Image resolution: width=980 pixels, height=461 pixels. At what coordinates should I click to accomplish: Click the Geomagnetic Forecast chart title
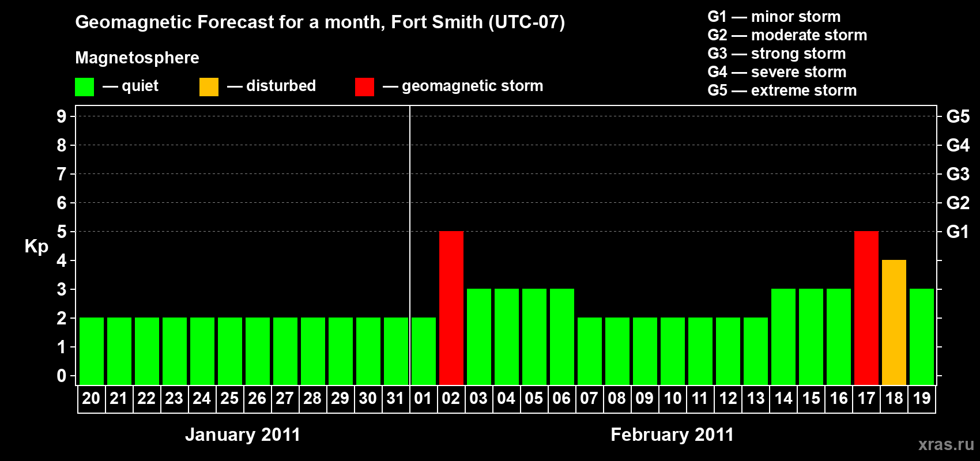click(x=320, y=22)
